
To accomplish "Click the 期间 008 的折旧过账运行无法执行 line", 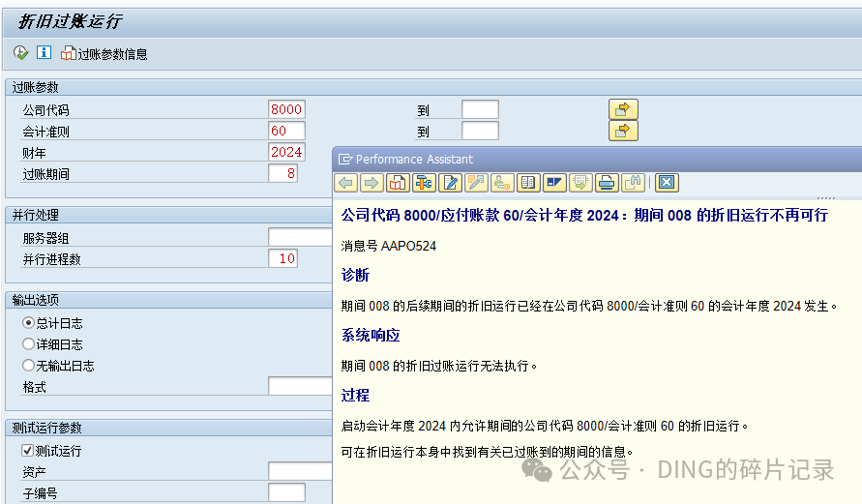I will point(438,366).
